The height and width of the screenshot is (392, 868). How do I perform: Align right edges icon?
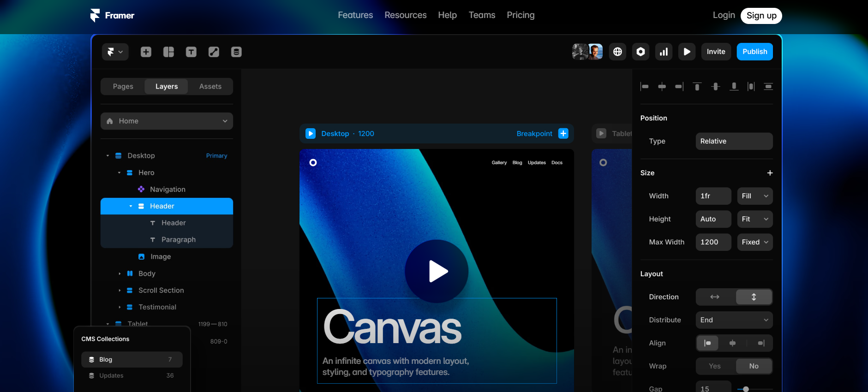[x=679, y=86]
